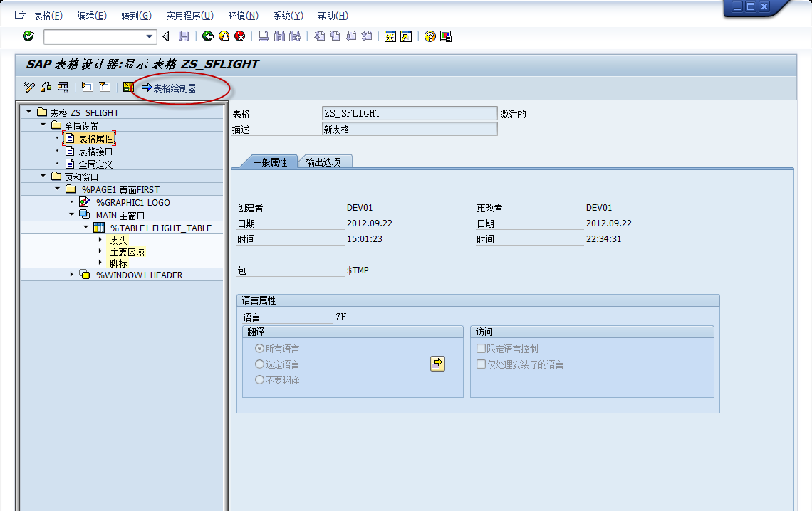Select the 不要翻译 radio button
The width and height of the screenshot is (812, 511).
pyautogui.click(x=259, y=379)
